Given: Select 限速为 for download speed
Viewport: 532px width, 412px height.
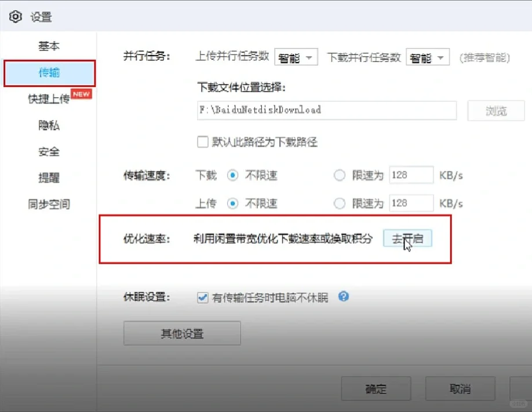Looking at the screenshot, I should pos(340,175).
